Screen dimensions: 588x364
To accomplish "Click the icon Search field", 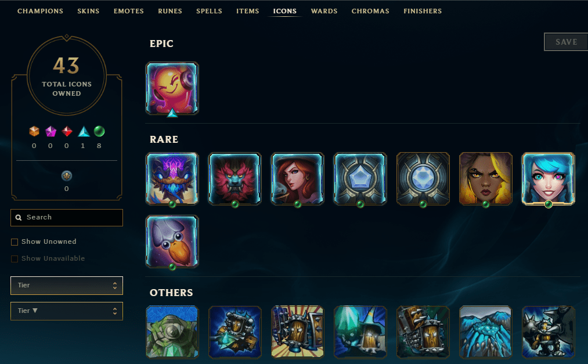I will pyautogui.click(x=67, y=218).
